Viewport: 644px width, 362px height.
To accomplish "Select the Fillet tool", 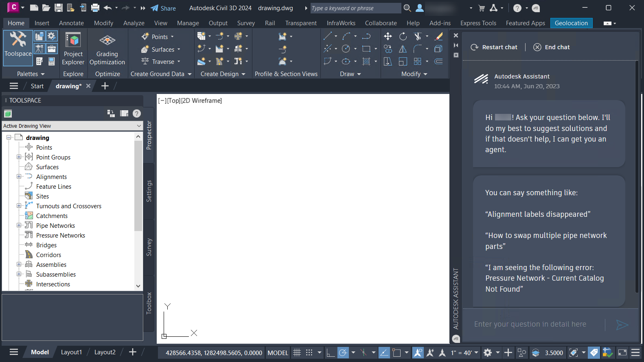I will 418,49.
